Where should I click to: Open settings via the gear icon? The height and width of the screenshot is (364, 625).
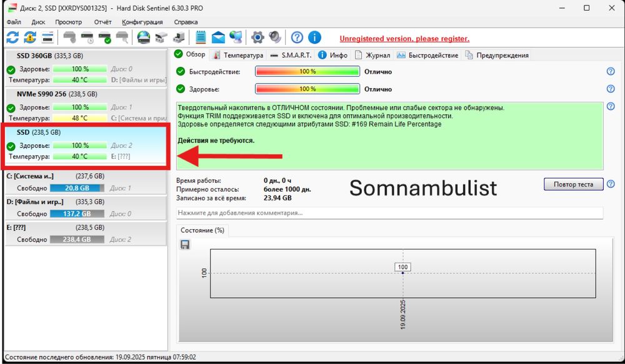tap(257, 37)
